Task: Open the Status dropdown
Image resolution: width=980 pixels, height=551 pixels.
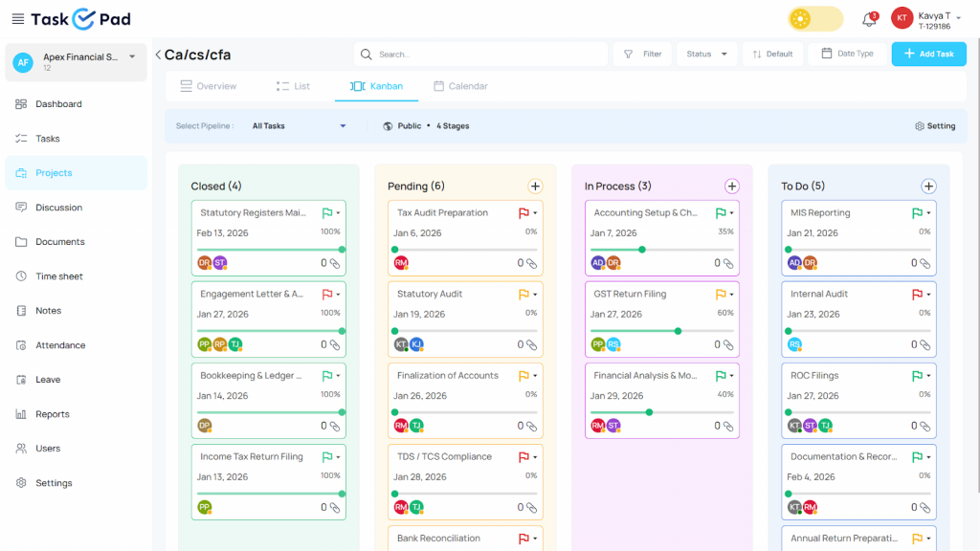Action: [x=705, y=54]
